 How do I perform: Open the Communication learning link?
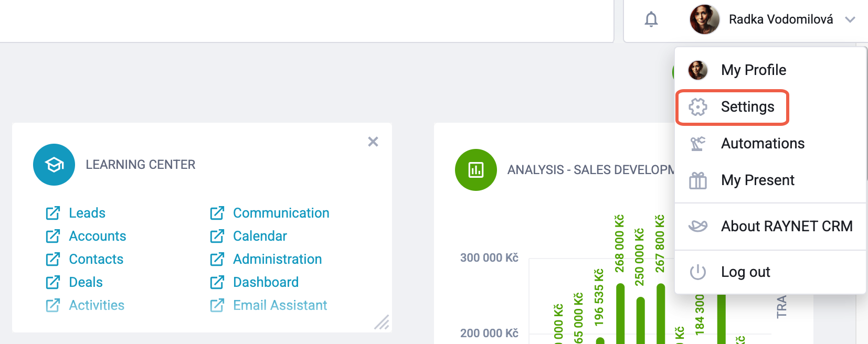pos(281,213)
